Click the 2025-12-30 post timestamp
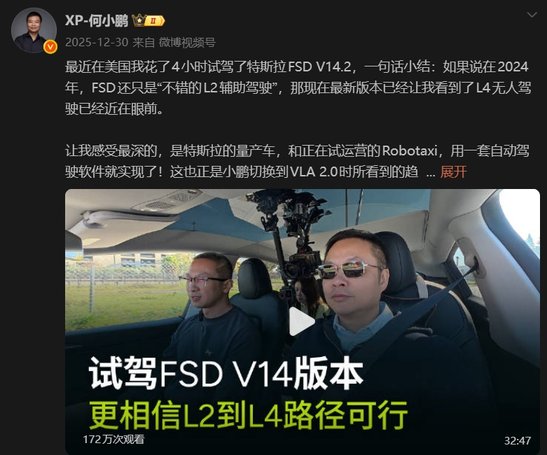The height and width of the screenshot is (455, 547). click(97, 43)
